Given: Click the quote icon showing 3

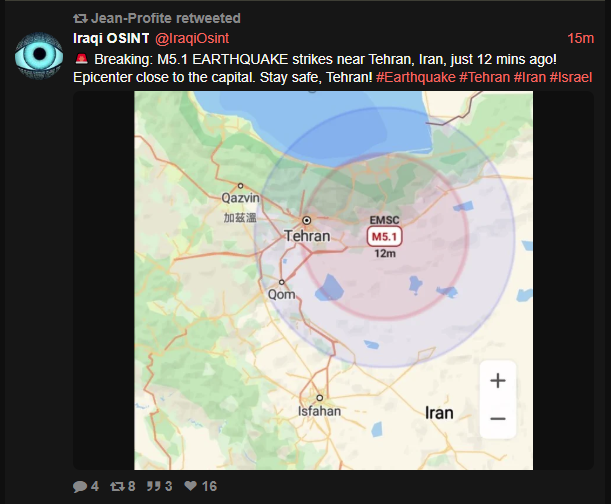Looking at the screenshot, I should click(x=153, y=486).
